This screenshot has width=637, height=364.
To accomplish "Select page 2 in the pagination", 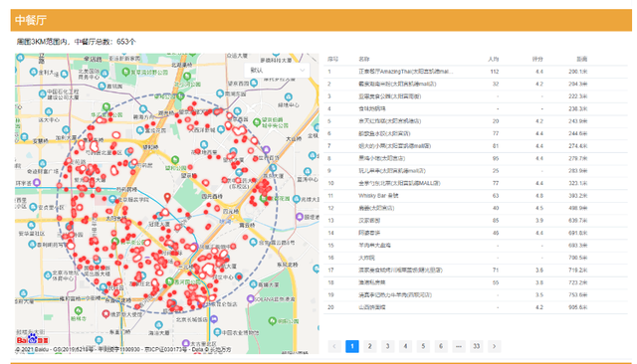I will (369, 346).
